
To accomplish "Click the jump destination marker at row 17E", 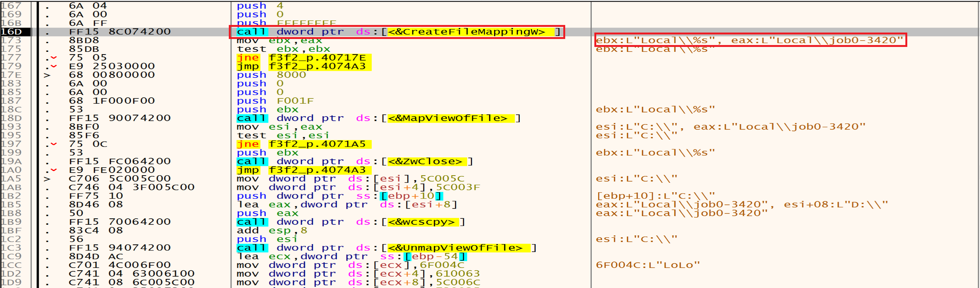I will [47, 75].
